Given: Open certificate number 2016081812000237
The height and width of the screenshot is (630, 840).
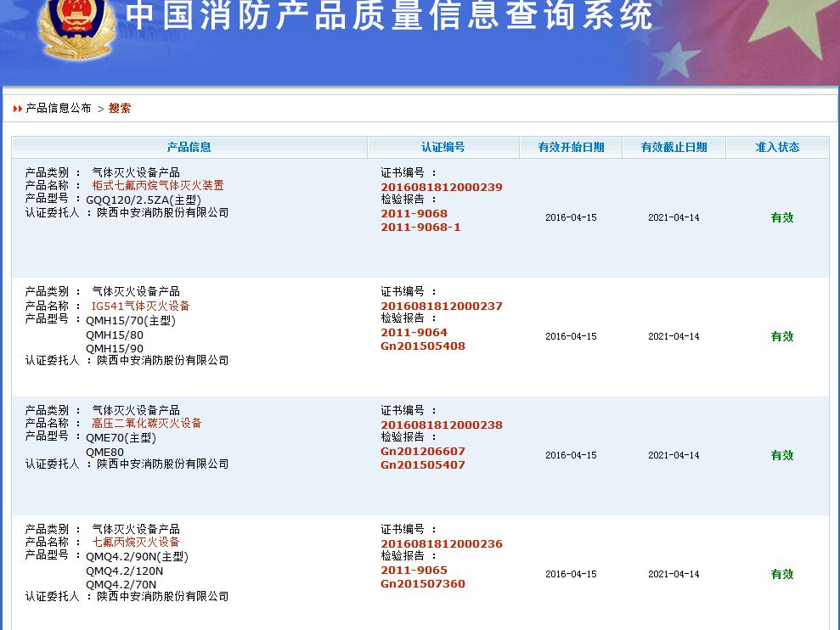Looking at the screenshot, I should click(x=441, y=306).
